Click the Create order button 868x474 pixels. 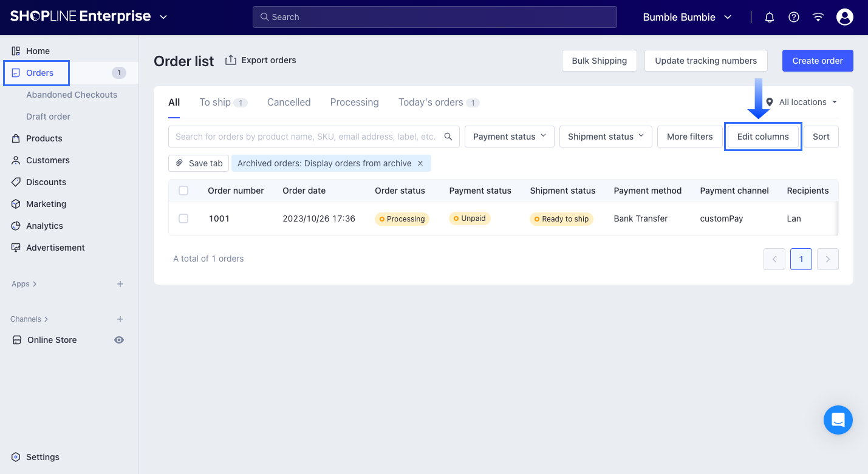pyautogui.click(x=817, y=61)
